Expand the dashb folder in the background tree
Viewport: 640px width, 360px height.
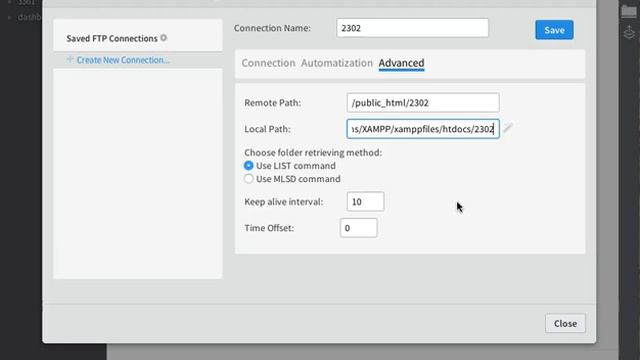(x=9, y=18)
